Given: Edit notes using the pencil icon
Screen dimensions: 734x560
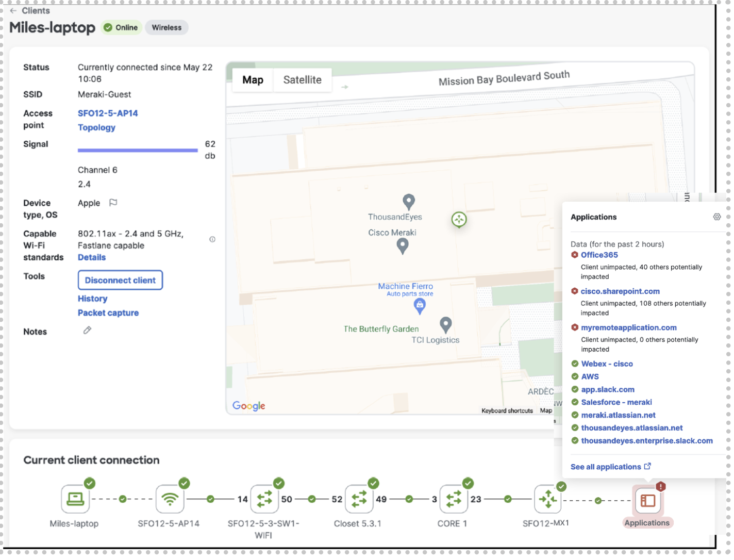Looking at the screenshot, I should [87, 331].
